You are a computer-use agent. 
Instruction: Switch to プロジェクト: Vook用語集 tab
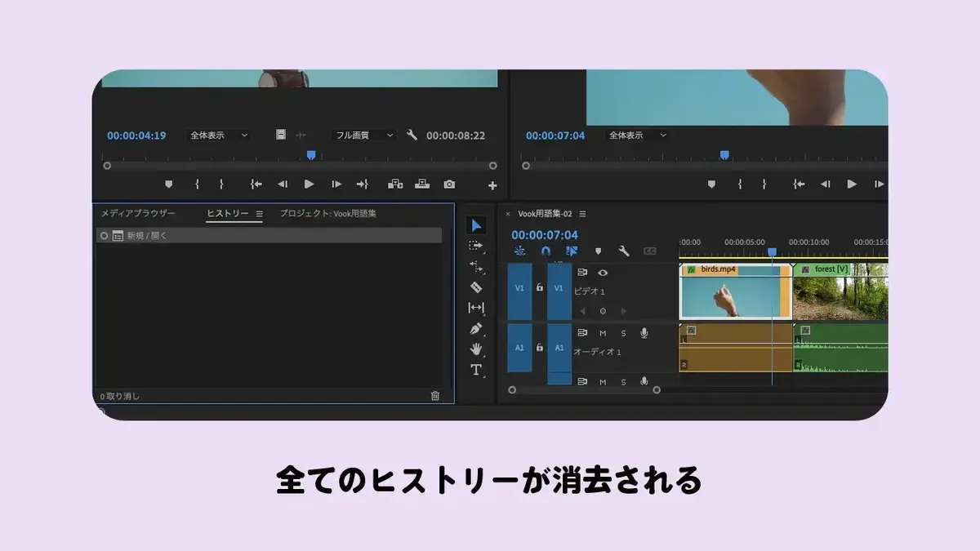[327, 214]
